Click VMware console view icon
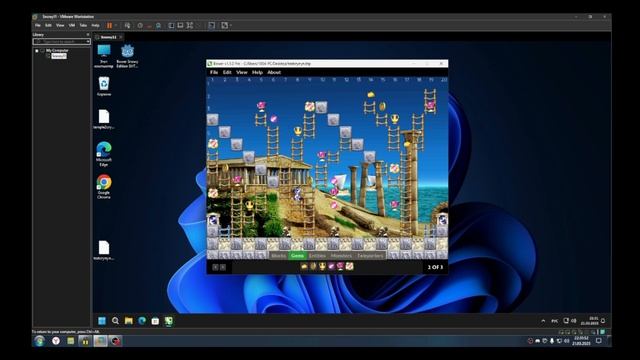The image size is (640, 360). tap(211, 25)
